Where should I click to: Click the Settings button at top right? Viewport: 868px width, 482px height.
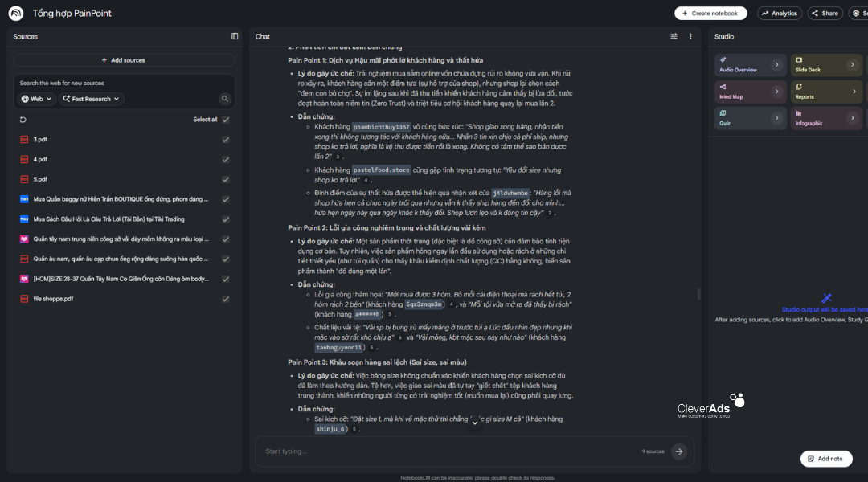coord(859,14)
